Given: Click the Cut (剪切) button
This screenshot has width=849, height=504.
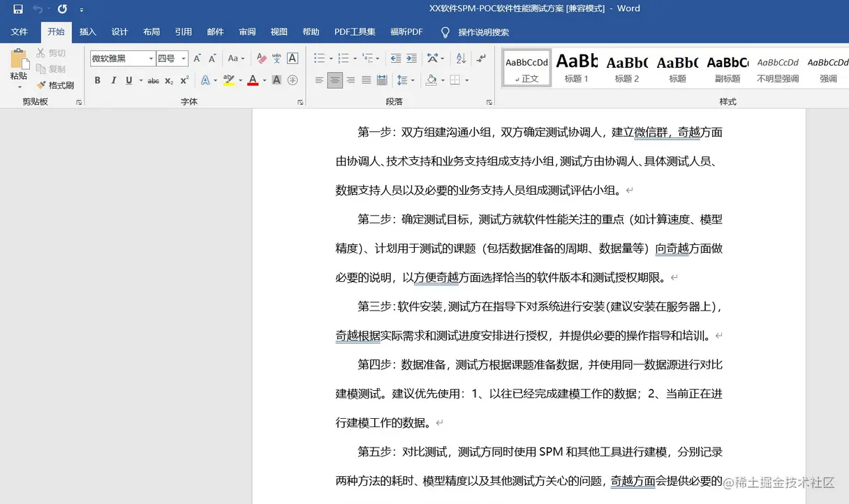Looking at the screenshot, I should [x=51, y=53].
